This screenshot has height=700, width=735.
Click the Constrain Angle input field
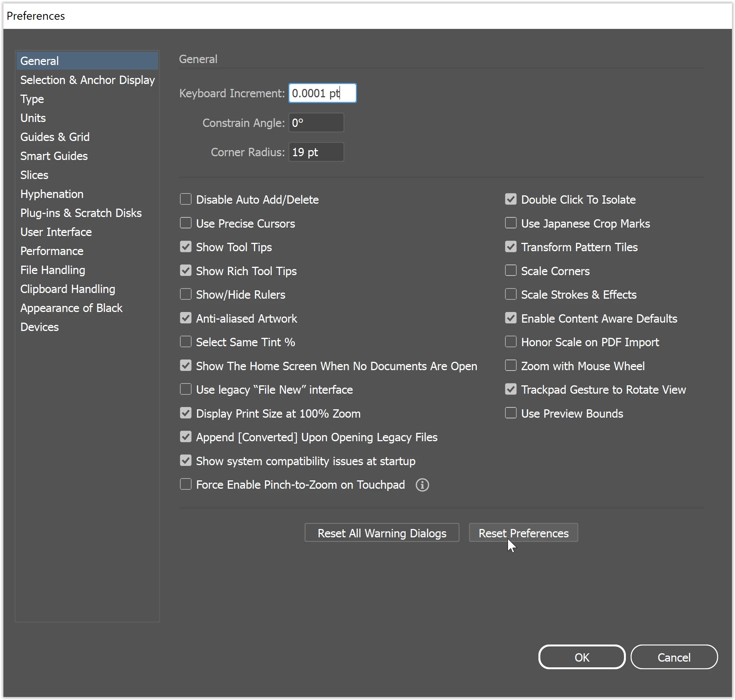(316, 123)
